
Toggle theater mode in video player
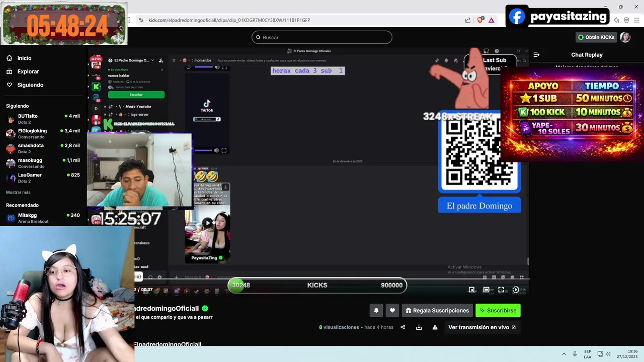pyautogui.click(x=486, y=290)
